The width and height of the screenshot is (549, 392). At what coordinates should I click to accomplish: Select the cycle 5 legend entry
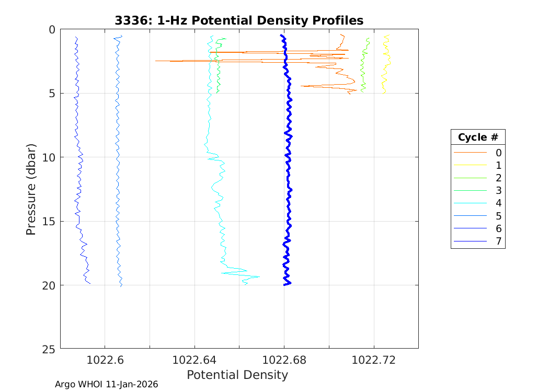pyautogui.click(x=478, y=216)
